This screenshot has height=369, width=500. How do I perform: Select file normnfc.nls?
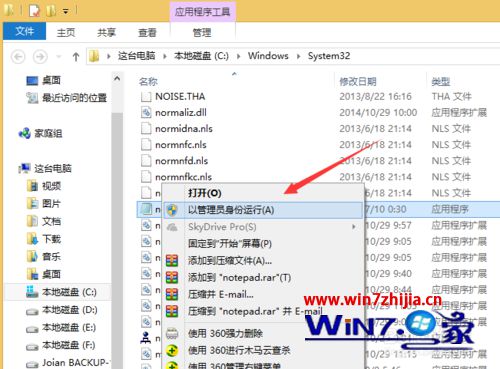tap(181, 145)
